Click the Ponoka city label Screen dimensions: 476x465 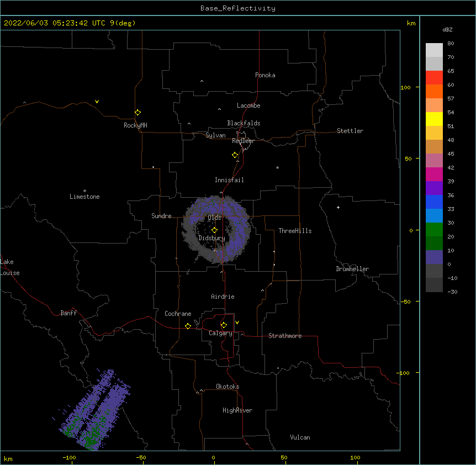coord(265,75)
